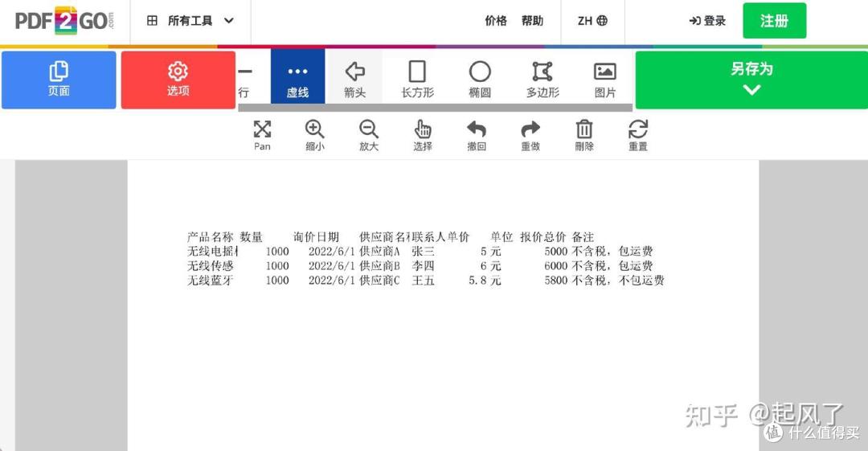868x451 pixels.
Task: Click the 重做 redo arrow
Action: click(x=530, y=135)
